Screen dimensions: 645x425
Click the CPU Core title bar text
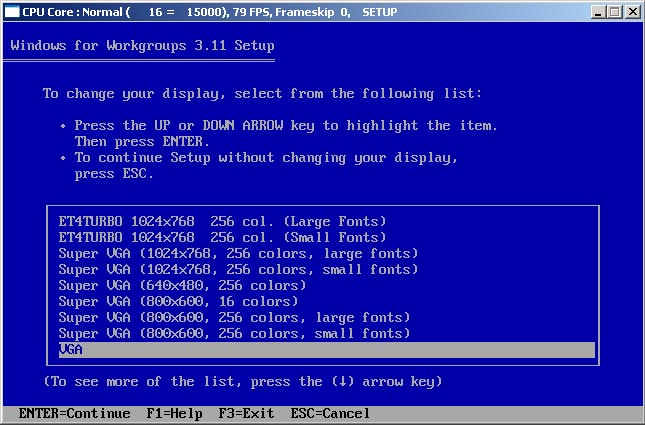pyautogui.click(x=210, y=12)
